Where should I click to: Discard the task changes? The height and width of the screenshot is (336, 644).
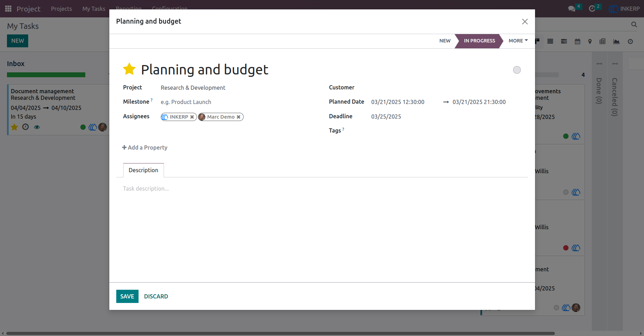tap(156, 296)
